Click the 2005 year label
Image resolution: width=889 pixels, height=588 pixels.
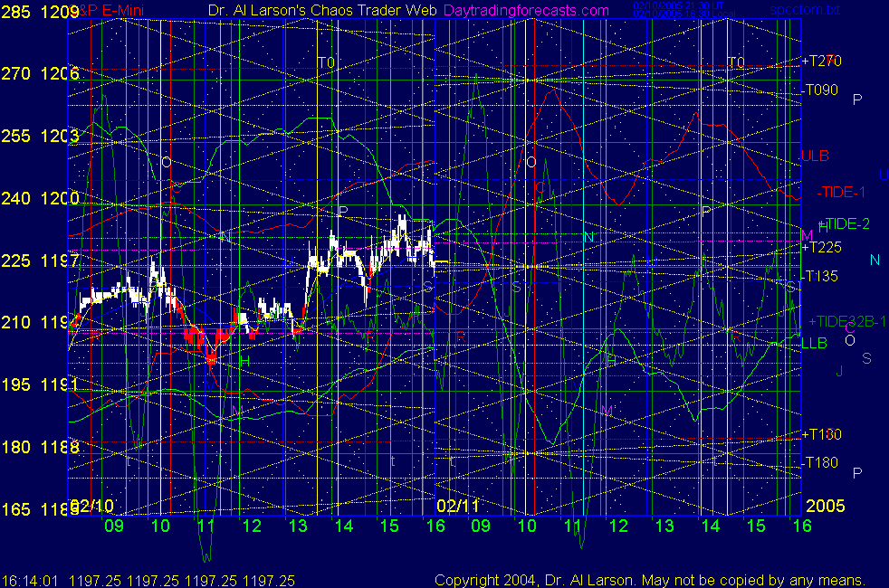pos(826,506)
